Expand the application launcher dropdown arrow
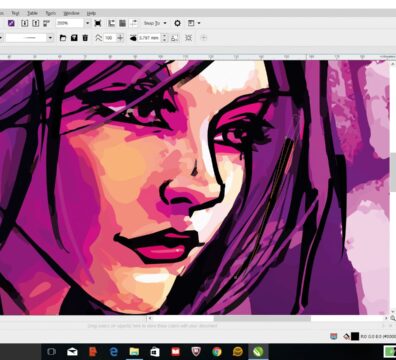Image resolution: width=396 pixels, height=360 pixels. click(x=199, y=23)
